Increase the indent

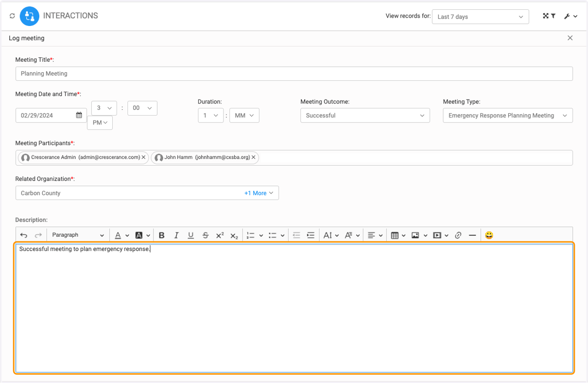(311, 235)
